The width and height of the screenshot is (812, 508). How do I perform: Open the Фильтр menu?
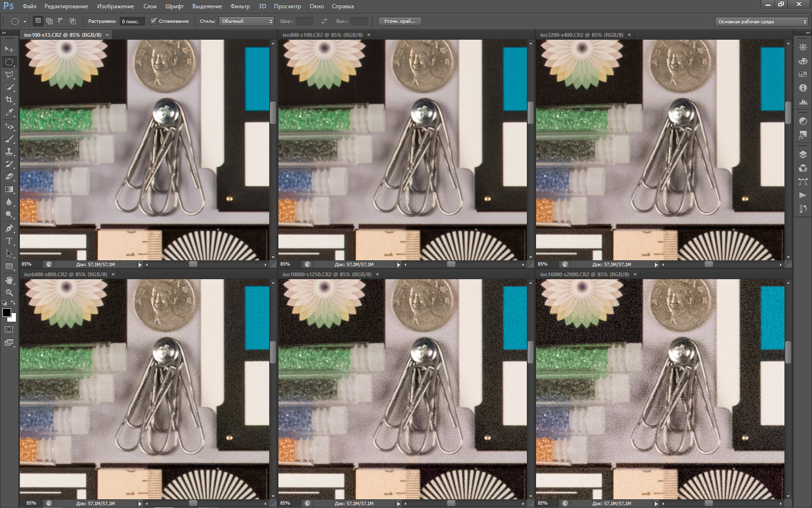240,6
